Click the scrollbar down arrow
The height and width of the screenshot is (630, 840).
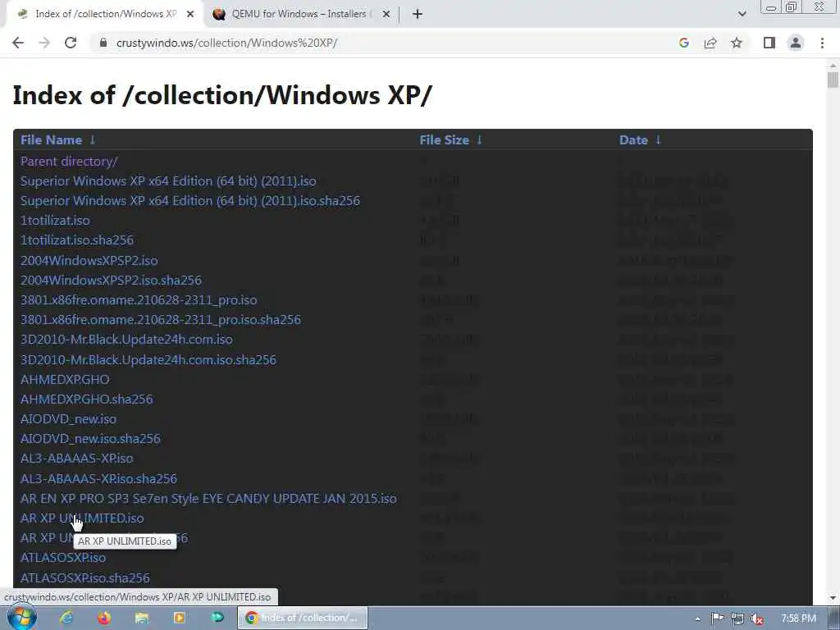coord(833,598)
